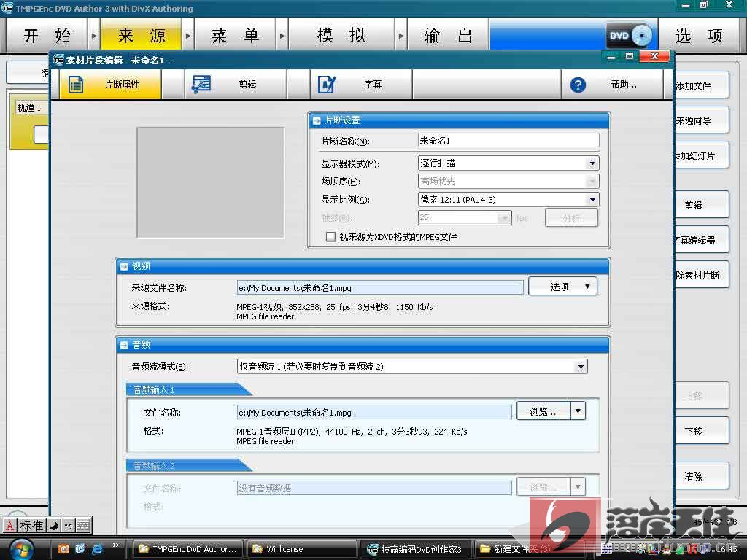Open the 菜单 stage in main window
Screen dimensions: 747x560
click(x=235, y=35)
